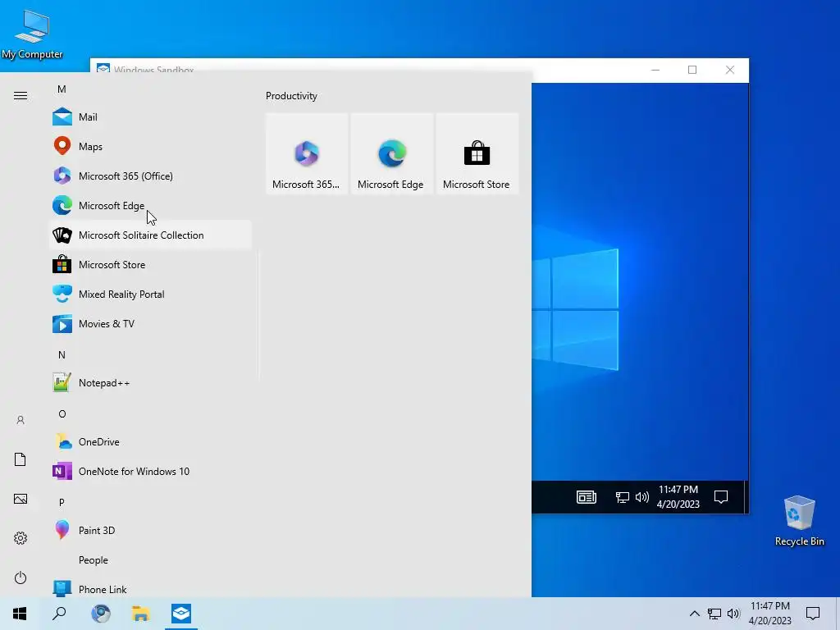Open Settings gear in Start sidebar

point(21,538)
